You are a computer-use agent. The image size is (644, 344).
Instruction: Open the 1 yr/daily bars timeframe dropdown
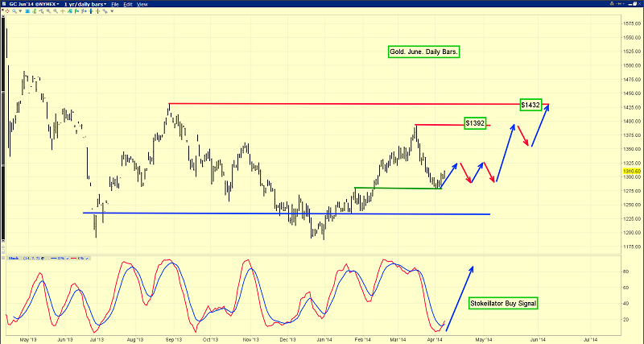pos(85,4)
